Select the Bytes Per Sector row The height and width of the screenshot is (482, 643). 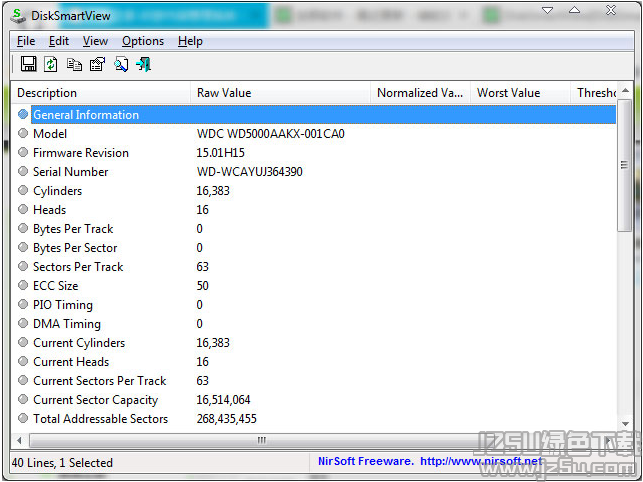pyautogui.click(x=315, y=248)
